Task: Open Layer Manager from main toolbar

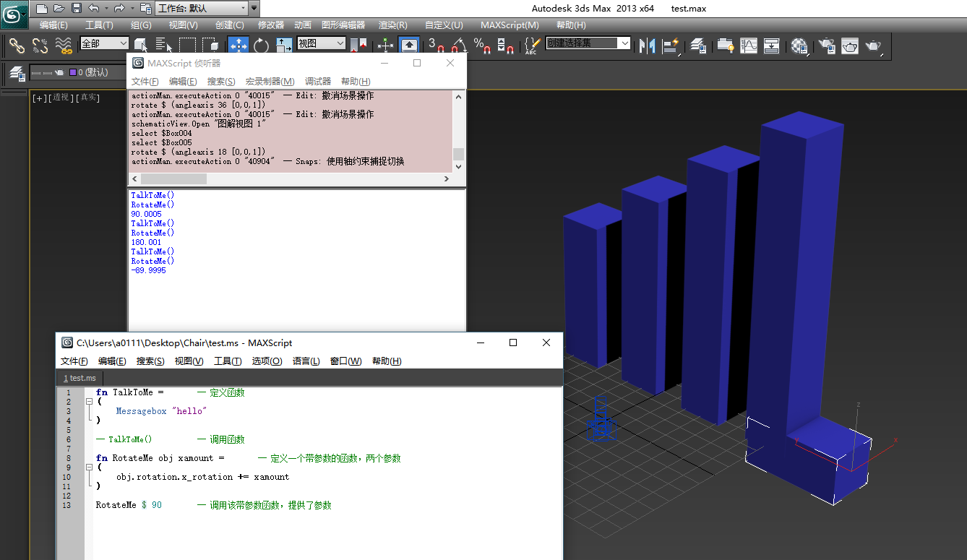Action: pos(698,46)
